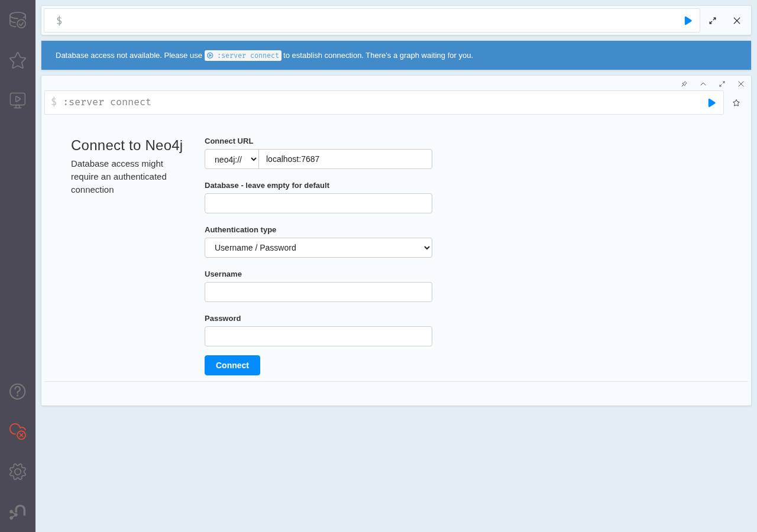
Task: Focus the Password field
Action: [318, 336]
